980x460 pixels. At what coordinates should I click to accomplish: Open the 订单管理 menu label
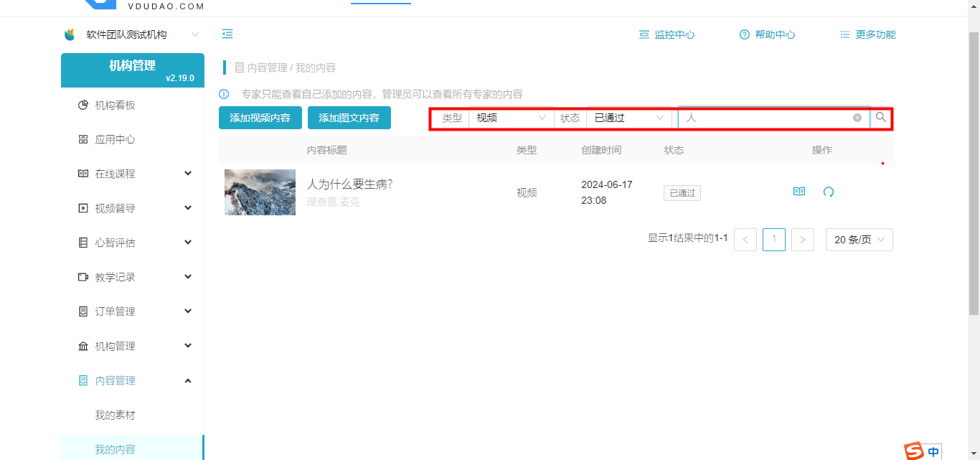click(116, 311)
